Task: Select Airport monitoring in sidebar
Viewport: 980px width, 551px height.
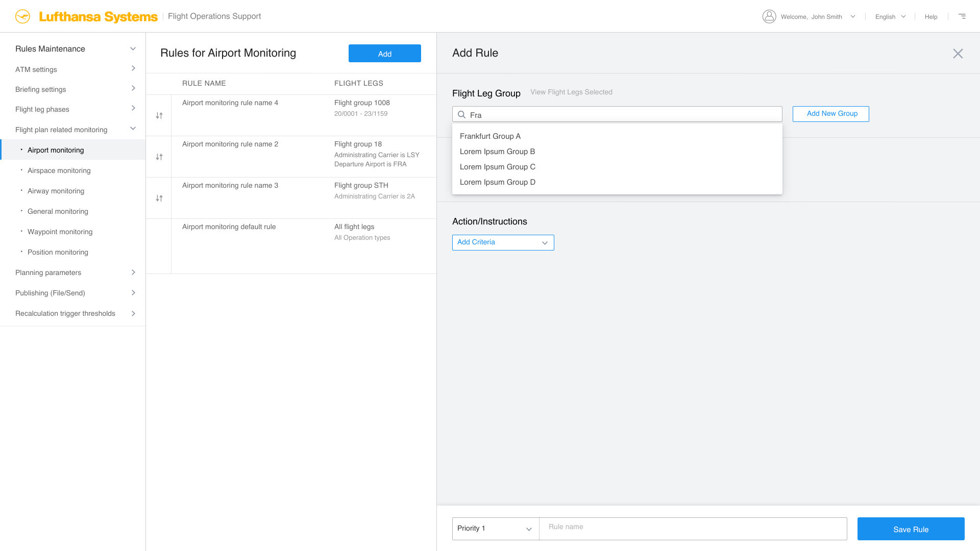Action: [x=72, y=150]
